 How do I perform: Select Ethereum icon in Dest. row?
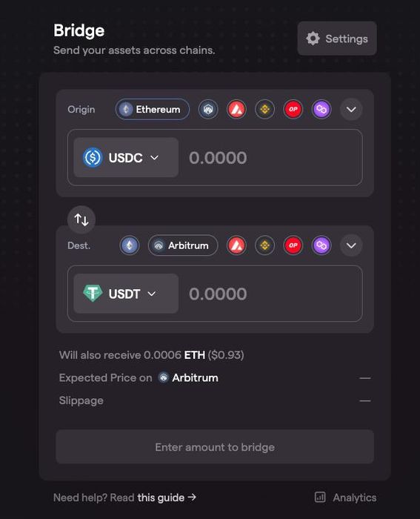[130, 245]
